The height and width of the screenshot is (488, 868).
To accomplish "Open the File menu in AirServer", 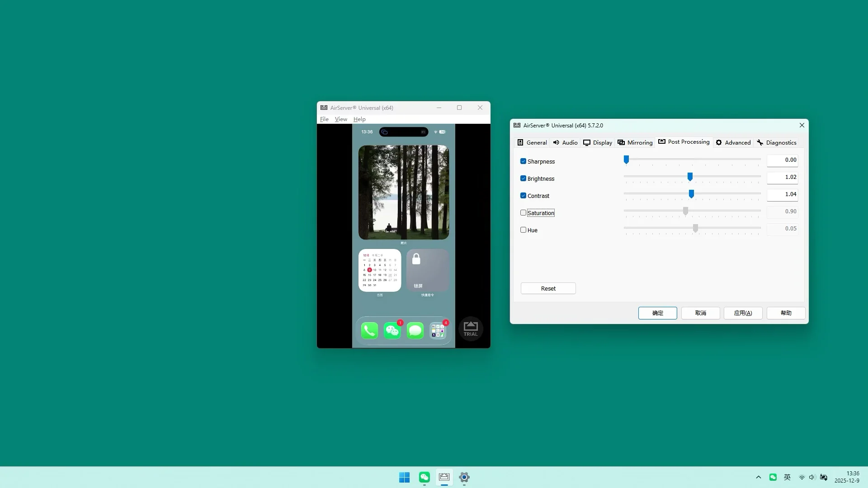I will coord(324,119).
